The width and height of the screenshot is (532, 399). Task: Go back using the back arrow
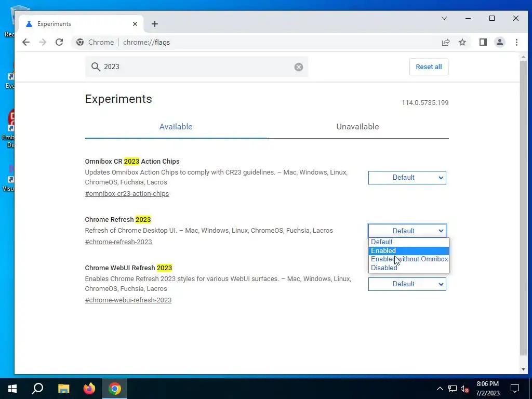pyautogui.click(x=26, y=42)
